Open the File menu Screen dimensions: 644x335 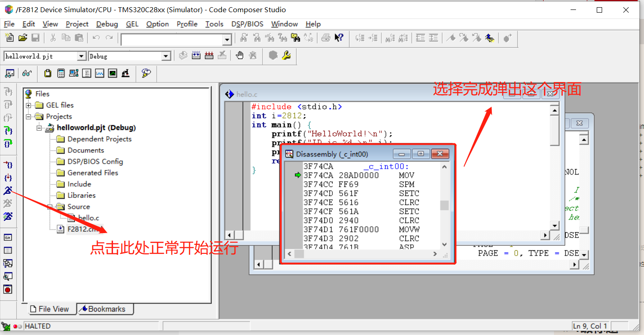click(x=9, y=24)
